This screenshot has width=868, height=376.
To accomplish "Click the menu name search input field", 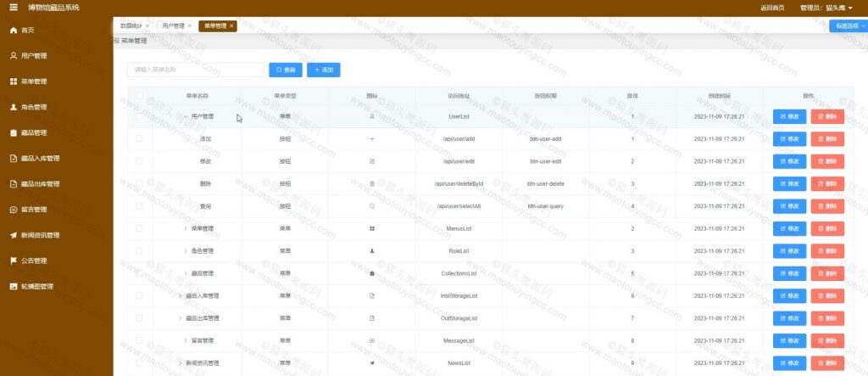I will (x=195, y=70).
